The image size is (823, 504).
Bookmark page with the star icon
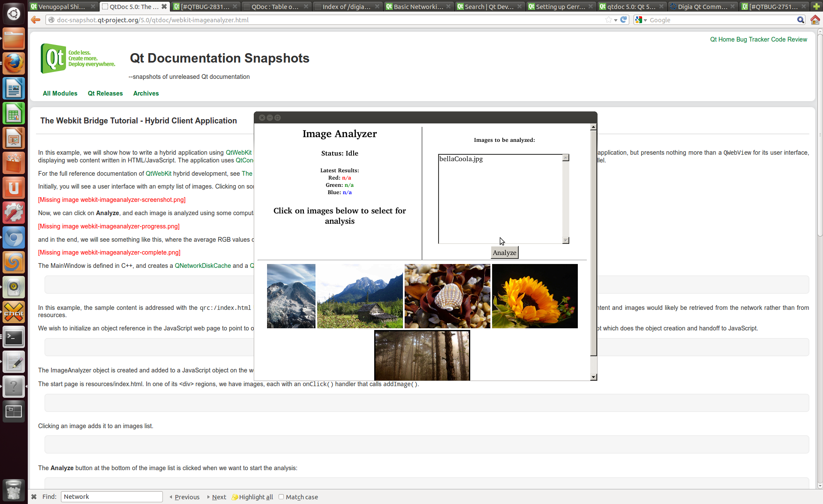[x=608, y=20]
